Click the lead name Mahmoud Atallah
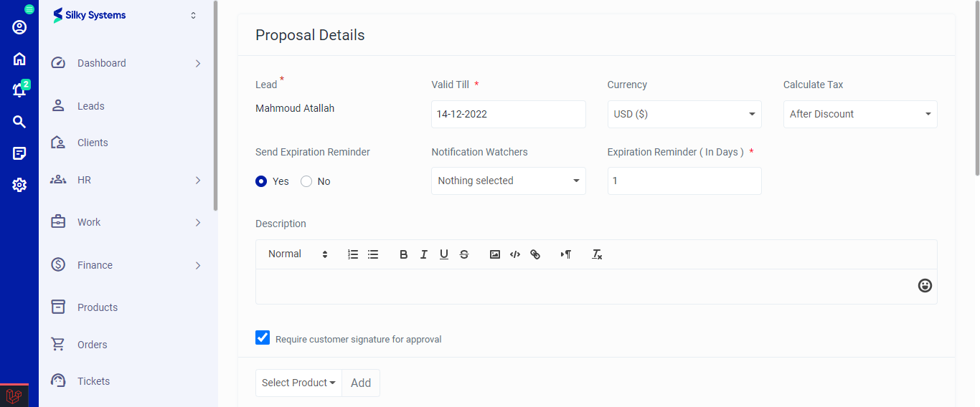This screenshot has width=980, height=407. pyautogui.click(x=295, y=108)
